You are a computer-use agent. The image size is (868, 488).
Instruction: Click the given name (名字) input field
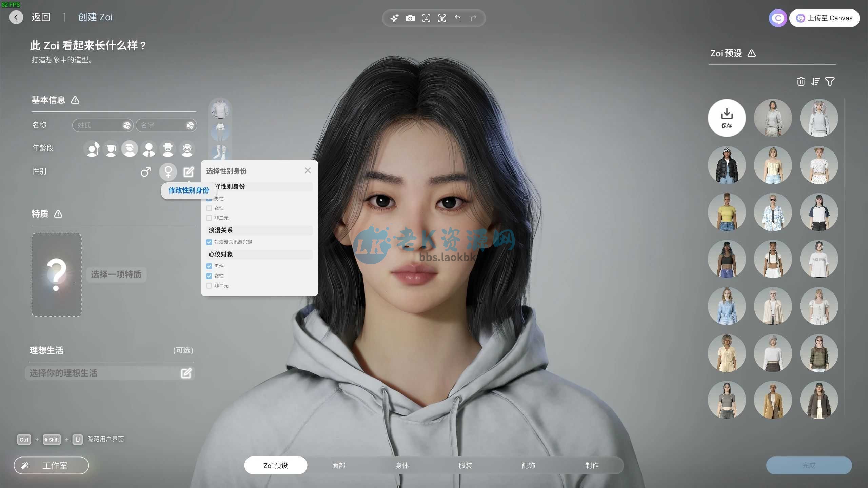(166, 125)
